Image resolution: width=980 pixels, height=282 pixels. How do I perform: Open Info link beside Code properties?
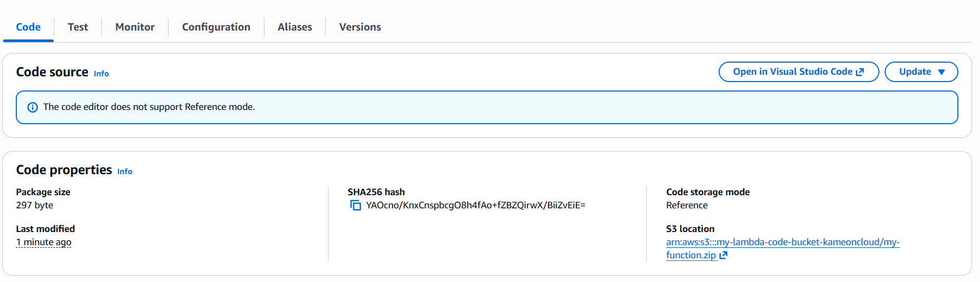pos(125,172)
